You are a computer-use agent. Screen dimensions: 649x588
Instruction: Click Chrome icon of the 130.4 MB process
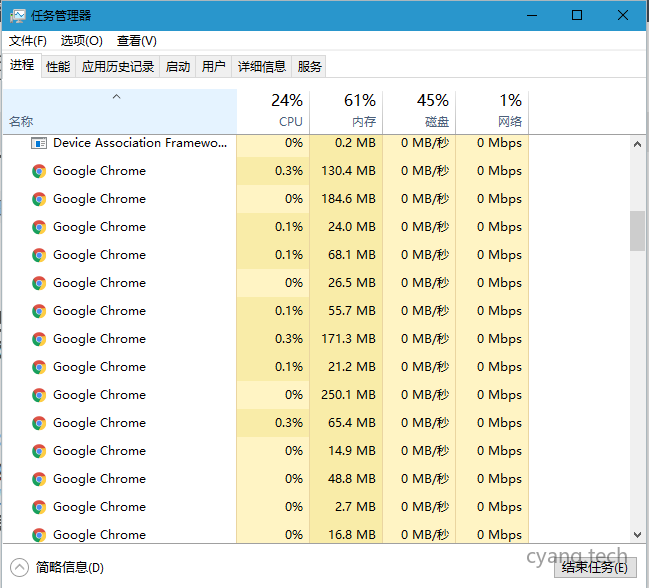39,171
